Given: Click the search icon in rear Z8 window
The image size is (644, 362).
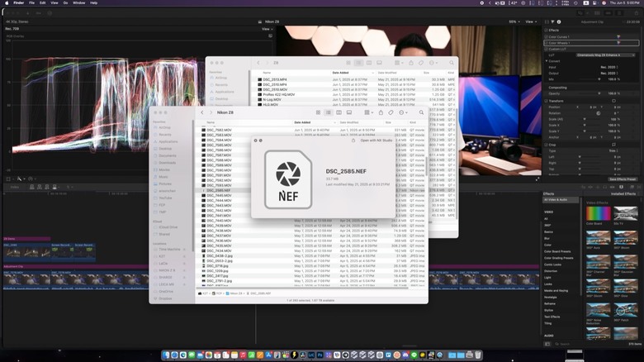Looking at the screenshot, I should pyautogui.click(x=452, y=63).
